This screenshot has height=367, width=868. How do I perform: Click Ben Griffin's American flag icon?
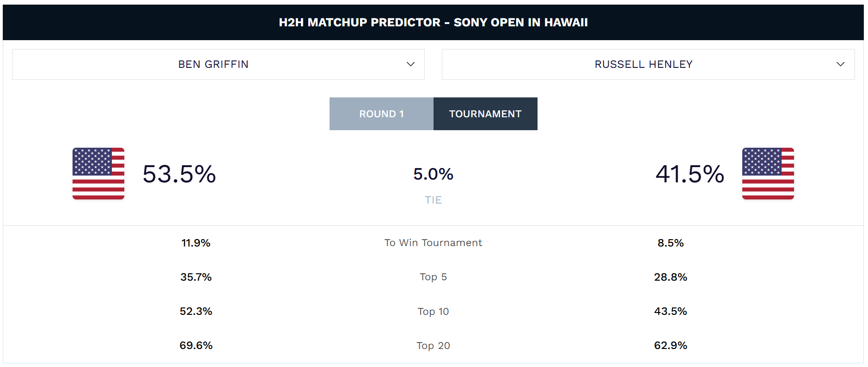[98, 174]
